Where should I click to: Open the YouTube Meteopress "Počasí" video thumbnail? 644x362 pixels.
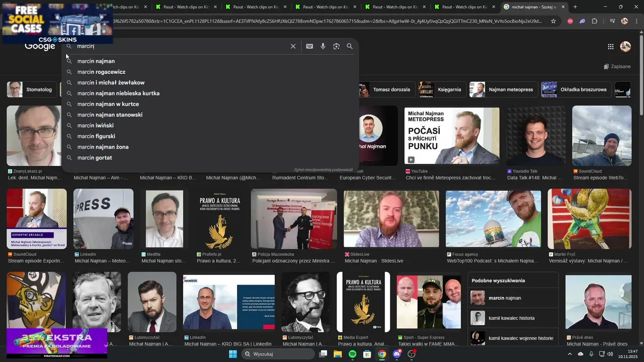452,136
